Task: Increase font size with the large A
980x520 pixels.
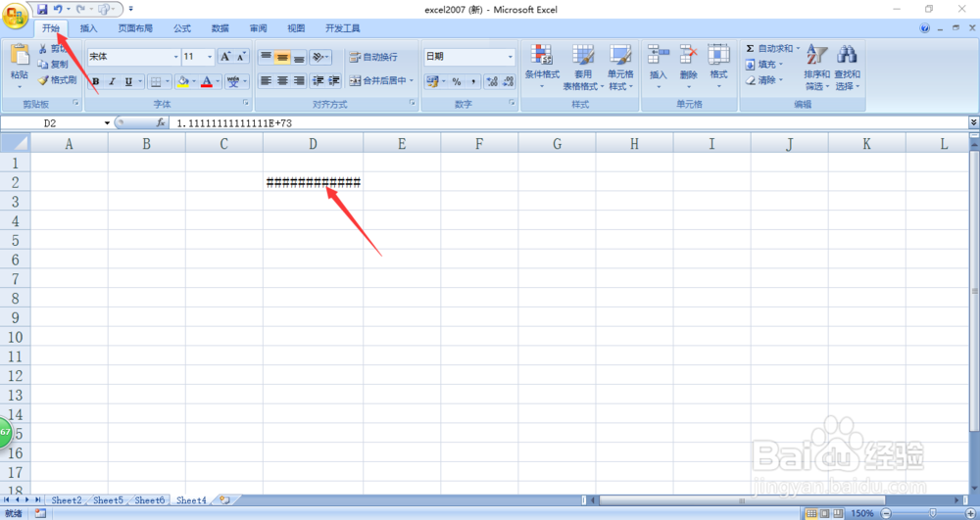Action: 225,57
